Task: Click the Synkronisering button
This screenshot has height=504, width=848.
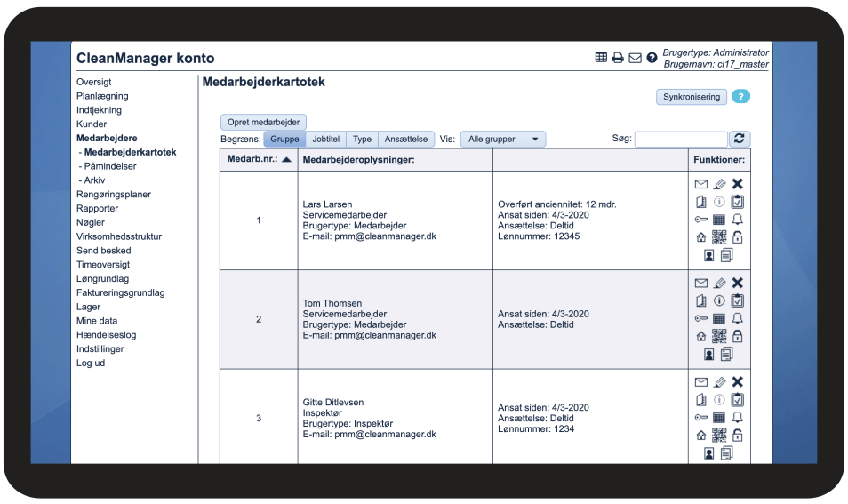Action: coord(692,97)
